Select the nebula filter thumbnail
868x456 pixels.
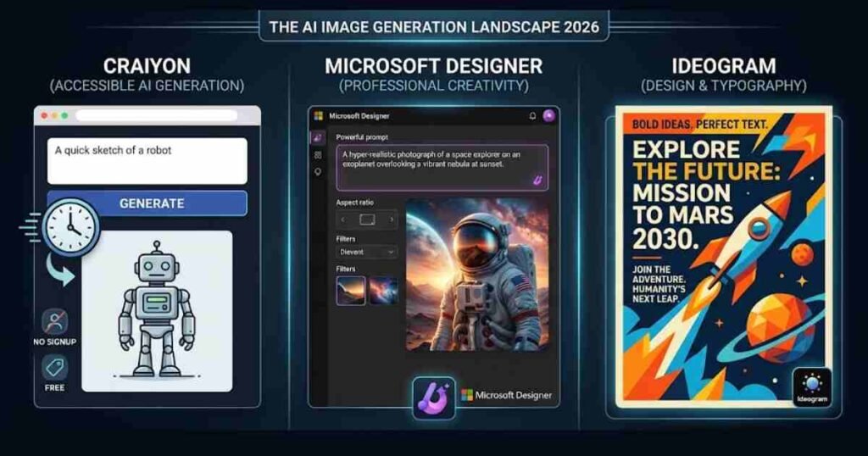tap(383, 291)
